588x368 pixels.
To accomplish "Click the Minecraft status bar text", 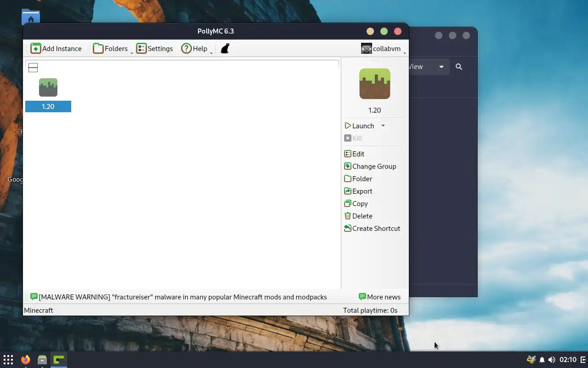I will click(39, 310).
